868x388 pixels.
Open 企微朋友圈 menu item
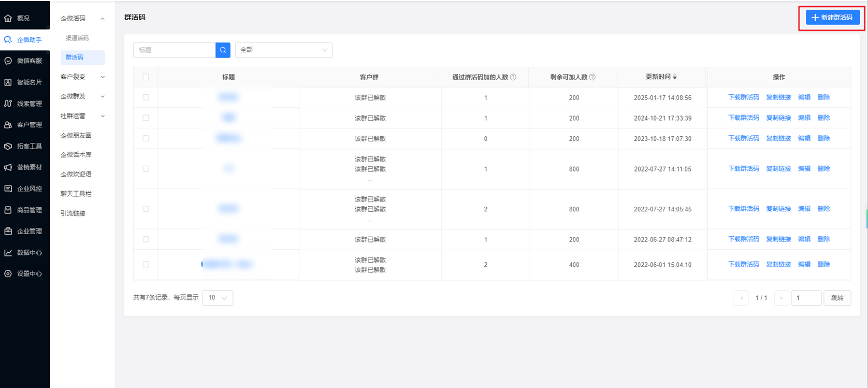[76, 136]
